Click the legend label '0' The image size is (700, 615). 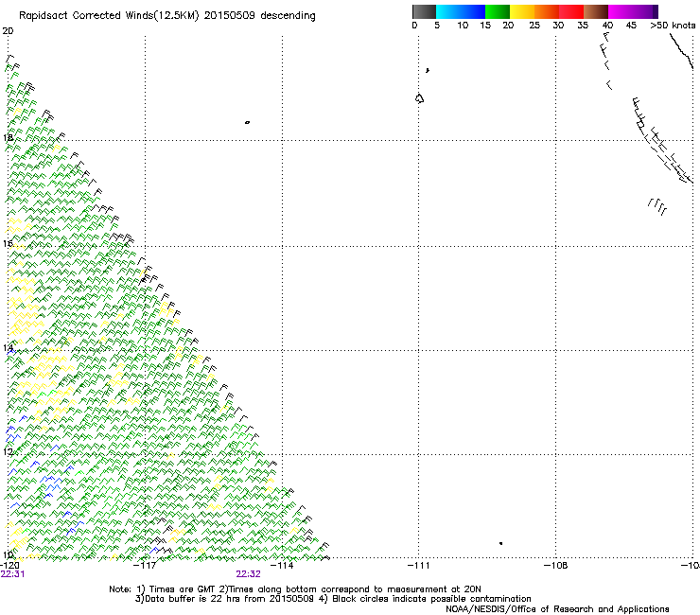[414, 26]
